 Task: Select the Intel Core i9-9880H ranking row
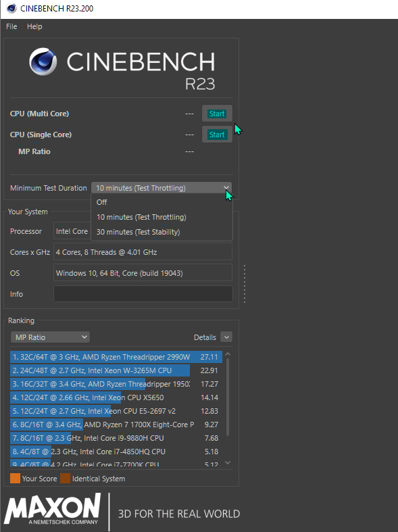click(x=116, y=438)
